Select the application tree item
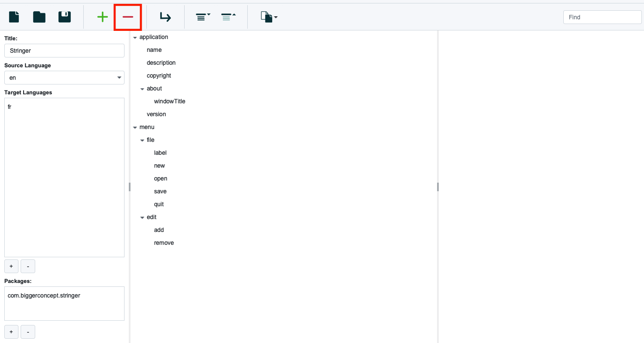 154,37
